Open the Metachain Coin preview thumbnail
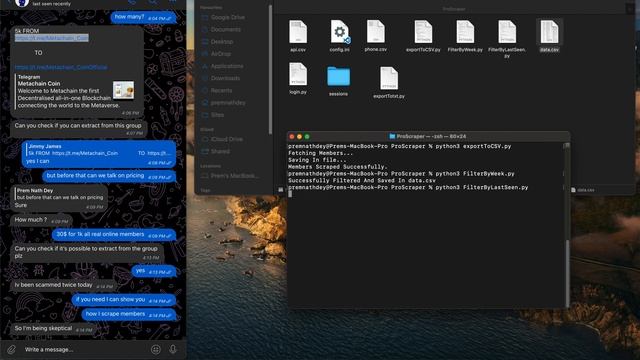 123,90
